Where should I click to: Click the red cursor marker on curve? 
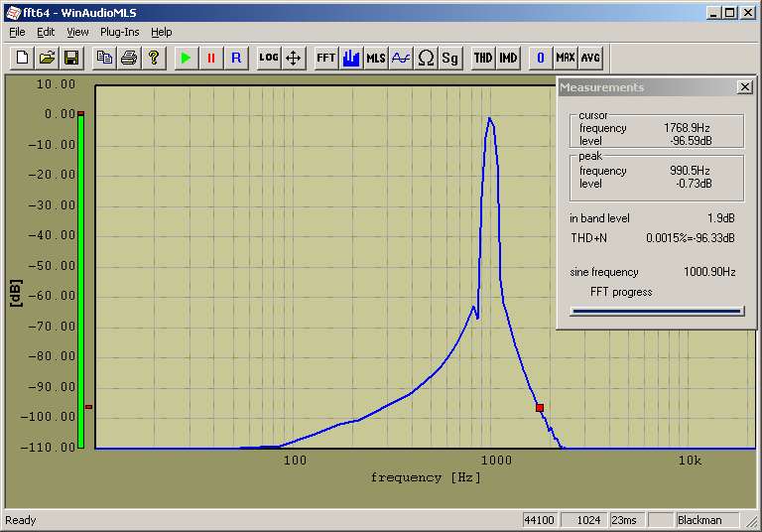pos(540,407)
